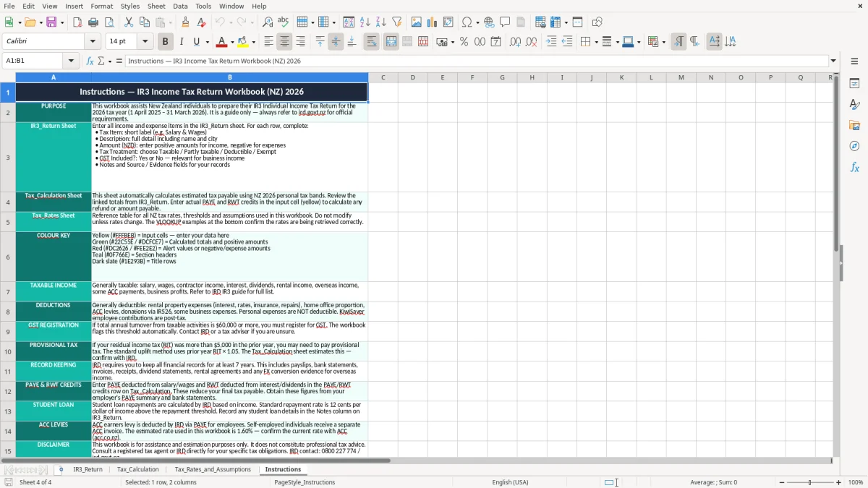868x488 pixels.
Task: Click the Export as PDF icon
Action: pyautogui.click(x=77, y=22)
